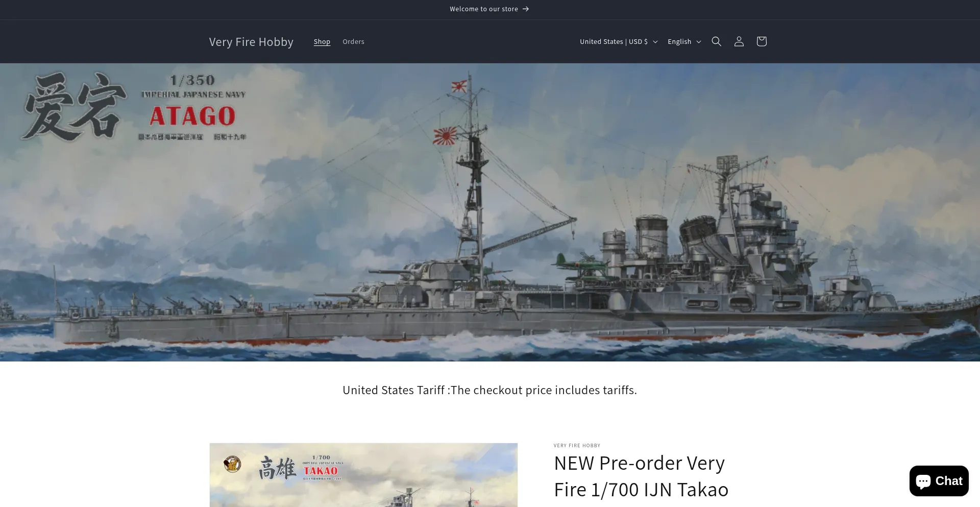Click the Very Fire Hobby store title
Image resolution: width=980 pixels, height=507 pixels.
pos(251,42)
